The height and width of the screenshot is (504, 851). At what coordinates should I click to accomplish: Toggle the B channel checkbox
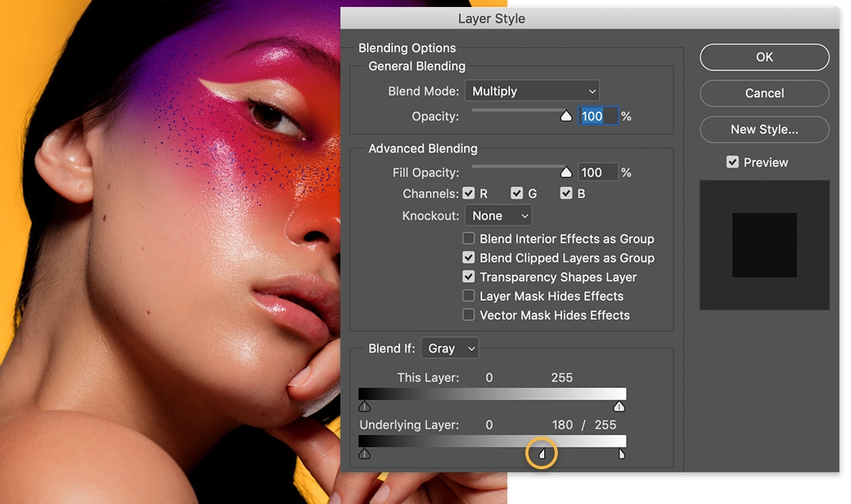point(566,193)
